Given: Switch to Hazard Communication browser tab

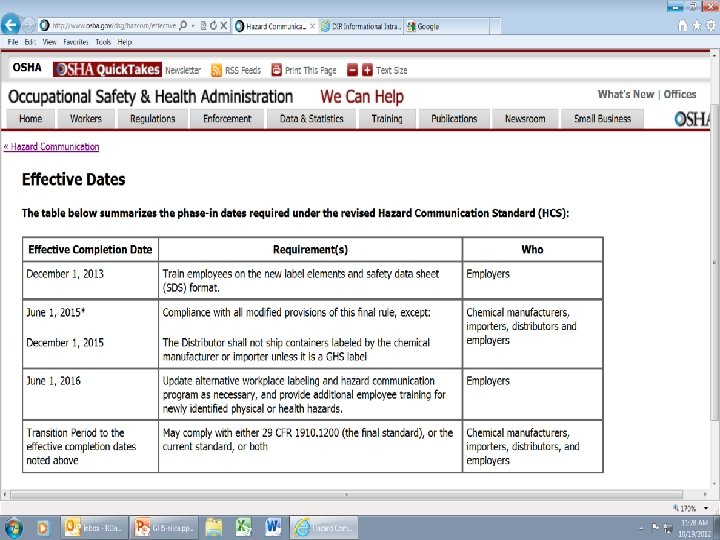Looking at the screenshot, I should [x=275, y=26].
